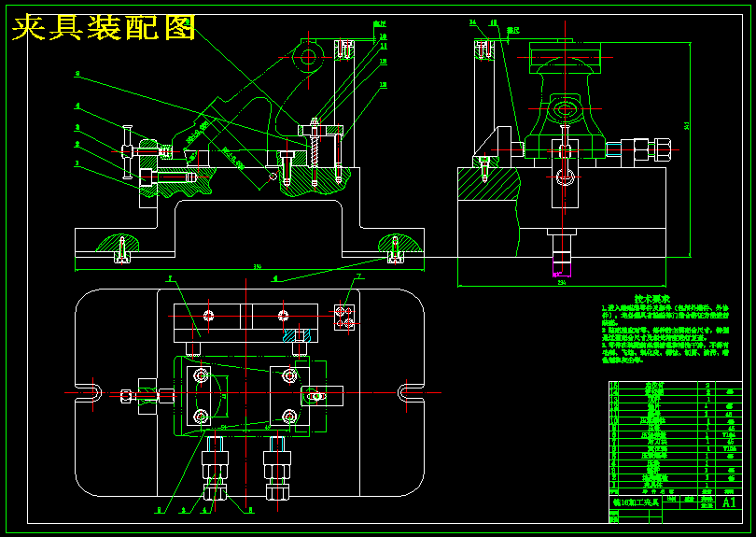
Task: Select the quantity 2 in top parts list row
Action: tap(707, 386)
